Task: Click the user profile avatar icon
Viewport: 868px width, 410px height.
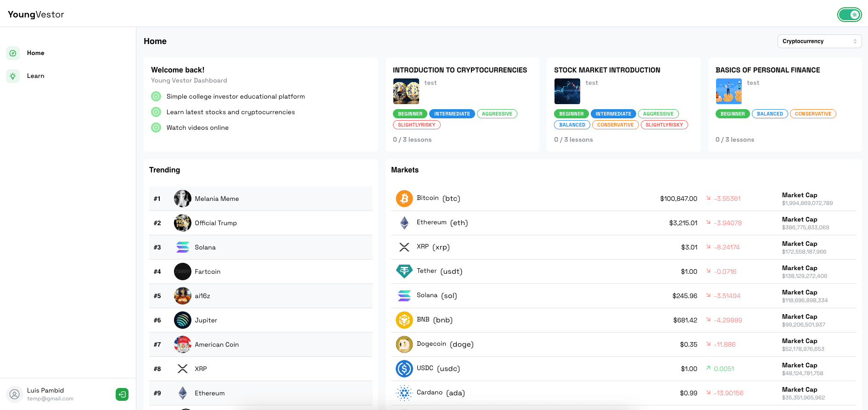Action: (15, 394)
